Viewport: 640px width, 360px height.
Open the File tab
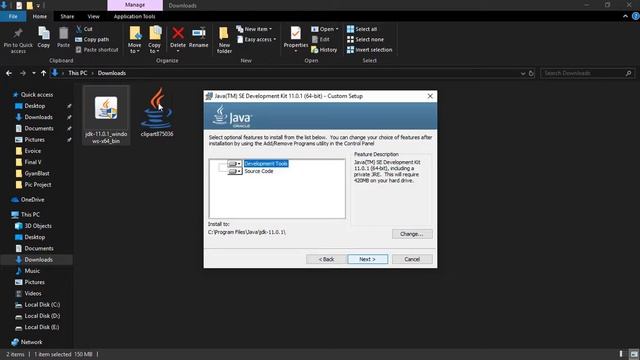[13, 16]
